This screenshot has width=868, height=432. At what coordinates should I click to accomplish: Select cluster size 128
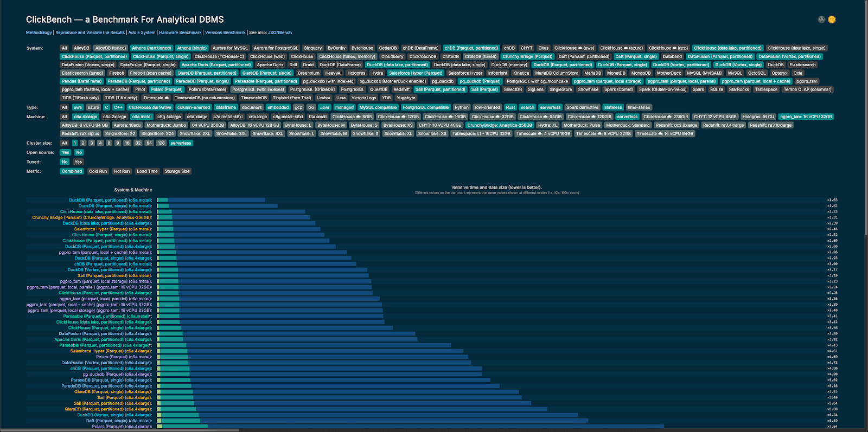coord(161,143)
